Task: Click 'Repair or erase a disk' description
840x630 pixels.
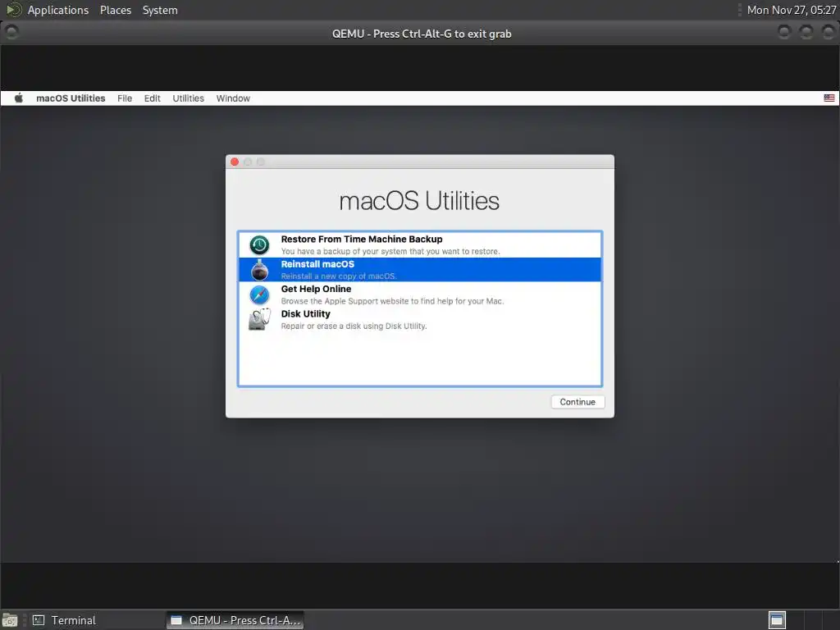Action: point(354,326)
